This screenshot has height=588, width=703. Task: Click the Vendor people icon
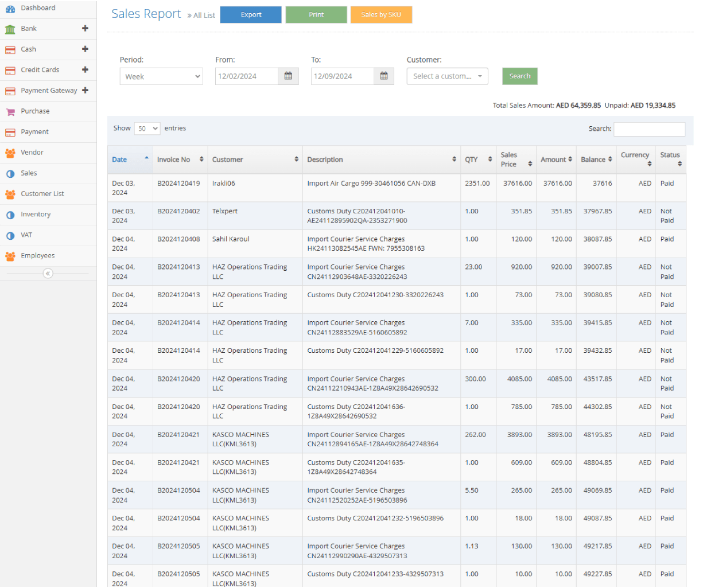click(x=10, y=153)
